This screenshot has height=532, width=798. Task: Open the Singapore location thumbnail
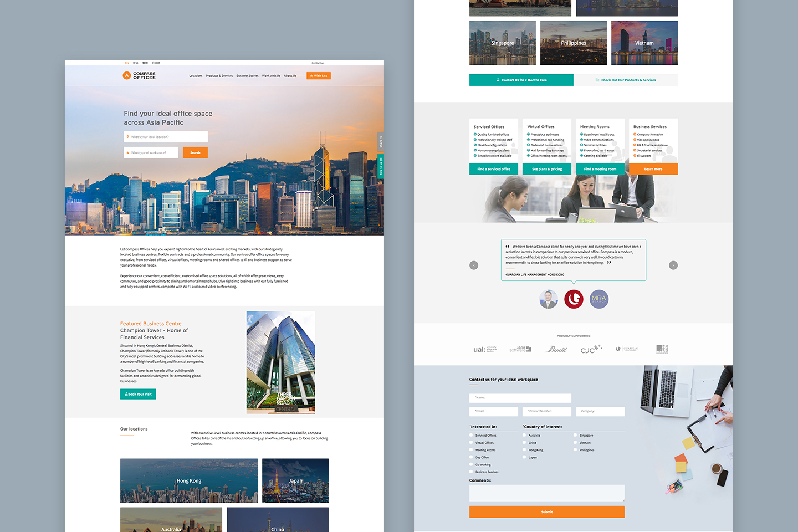[x=503, y=43]
